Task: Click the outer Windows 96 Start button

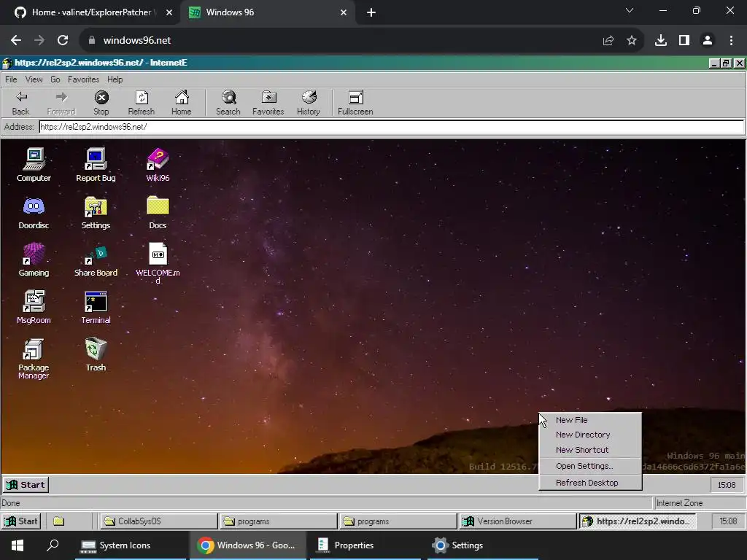Action: pos(21,521)
